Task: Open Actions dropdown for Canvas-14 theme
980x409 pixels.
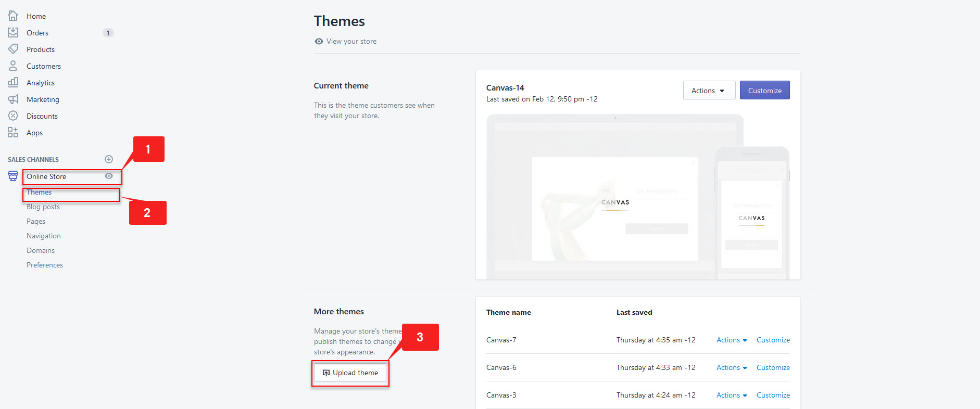Action: pyautogui.click(x=709, y=90)
